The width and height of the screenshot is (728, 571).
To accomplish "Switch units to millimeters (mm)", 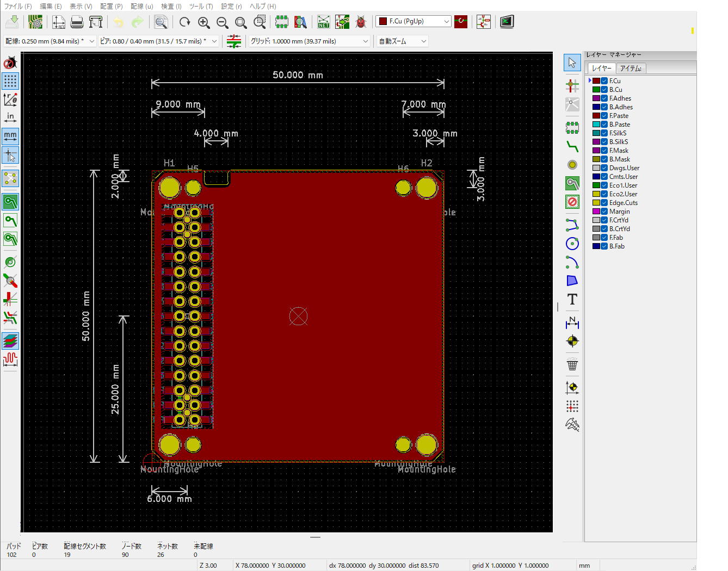I will [10, 136].
